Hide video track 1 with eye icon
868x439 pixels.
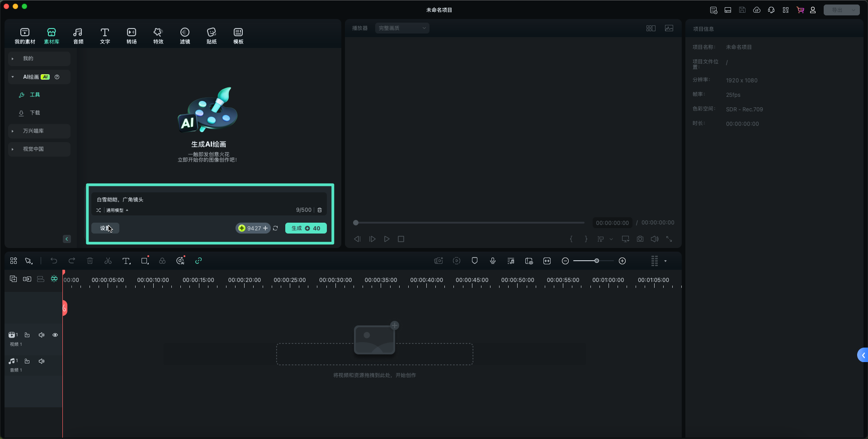coord(55,335)
